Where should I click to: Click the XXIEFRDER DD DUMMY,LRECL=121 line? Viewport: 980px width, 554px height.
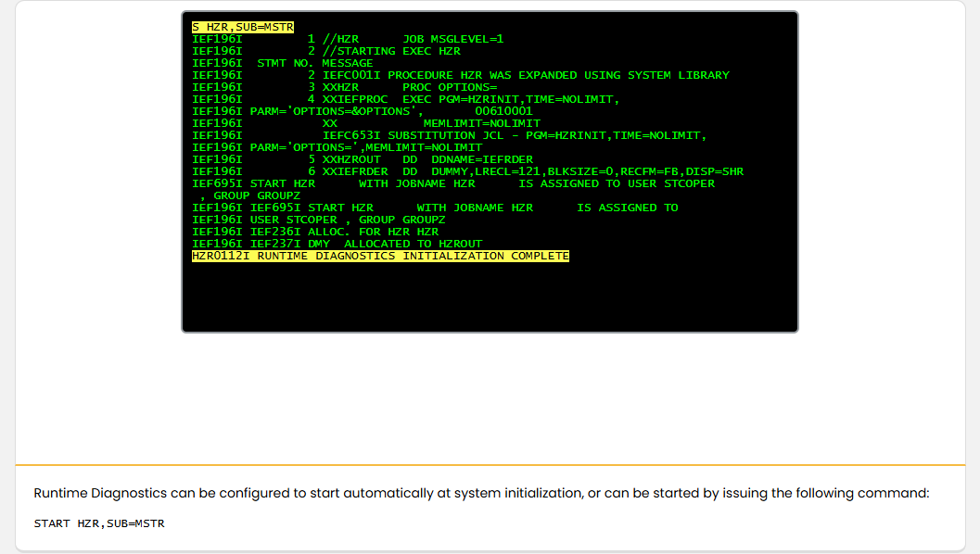[467, 171]
